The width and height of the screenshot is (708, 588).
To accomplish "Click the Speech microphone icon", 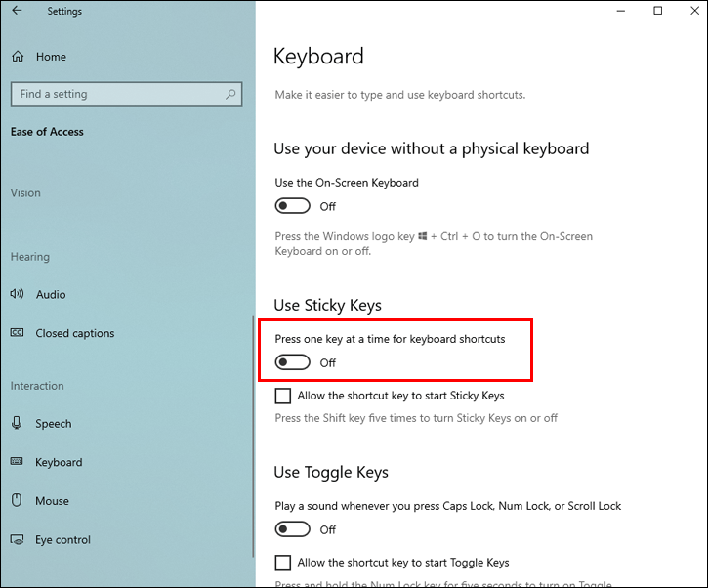I will point(18,424).
